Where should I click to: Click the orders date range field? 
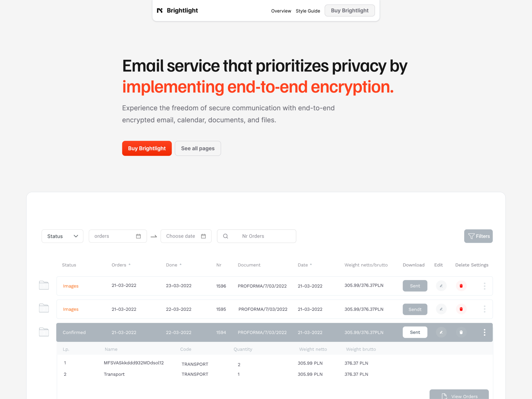117,236
